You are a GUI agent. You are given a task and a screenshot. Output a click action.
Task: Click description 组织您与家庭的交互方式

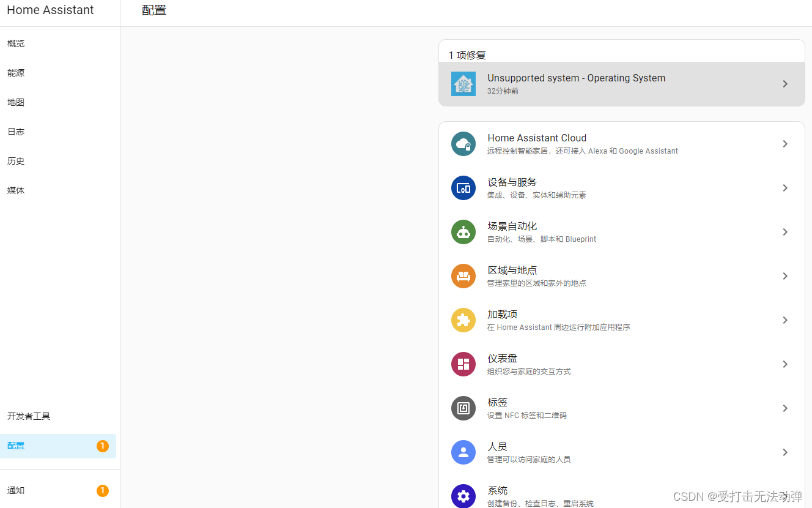(x=529, y=372)
